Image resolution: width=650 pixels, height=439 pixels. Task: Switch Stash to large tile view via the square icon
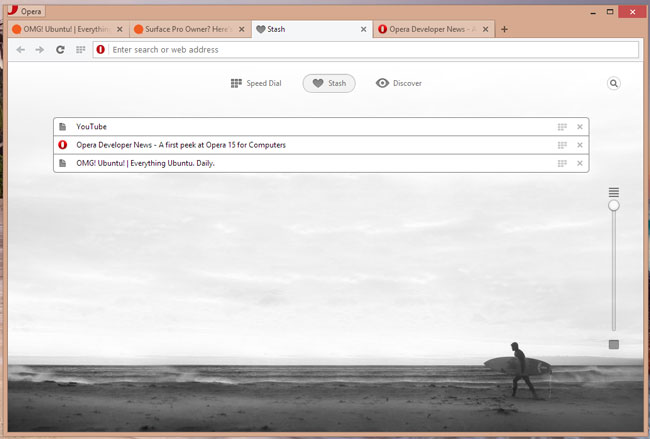point(614,344)
